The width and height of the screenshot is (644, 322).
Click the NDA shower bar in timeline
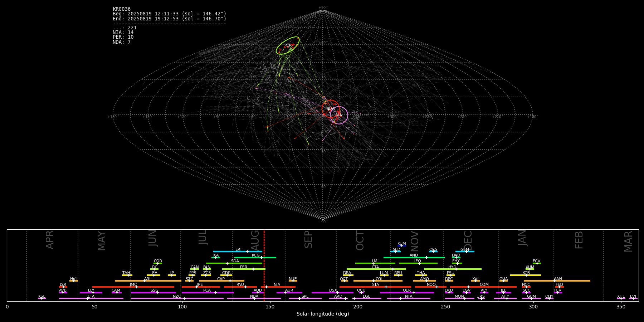254,298
